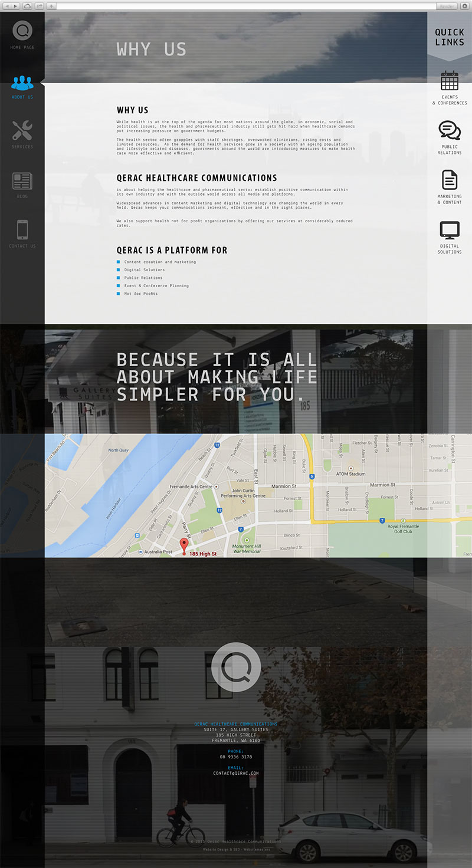Click the plus button beside address bar
472x868 pixels.
point(52,6)
